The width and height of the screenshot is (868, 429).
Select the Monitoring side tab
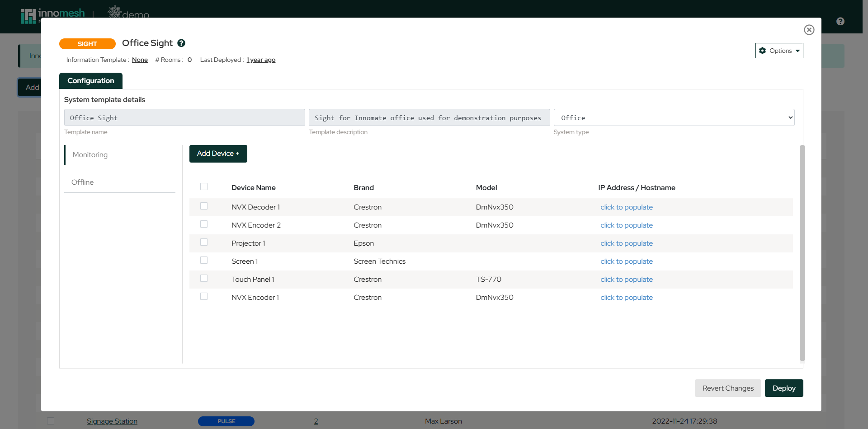click(120, 155)
